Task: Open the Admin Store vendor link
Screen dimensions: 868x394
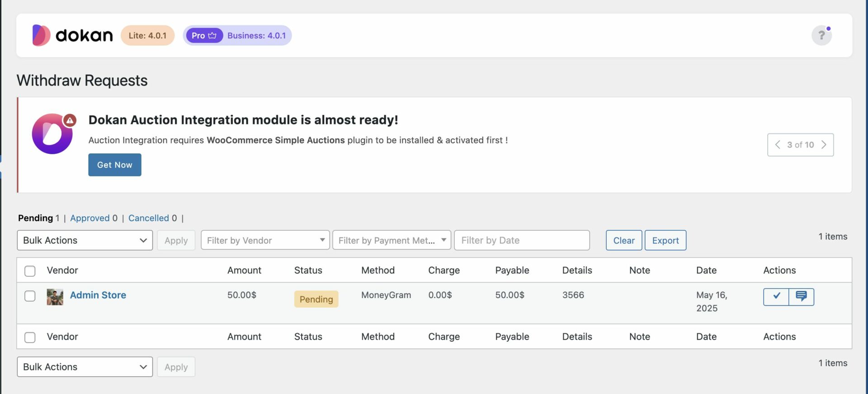Action: (x=98, y=295)
